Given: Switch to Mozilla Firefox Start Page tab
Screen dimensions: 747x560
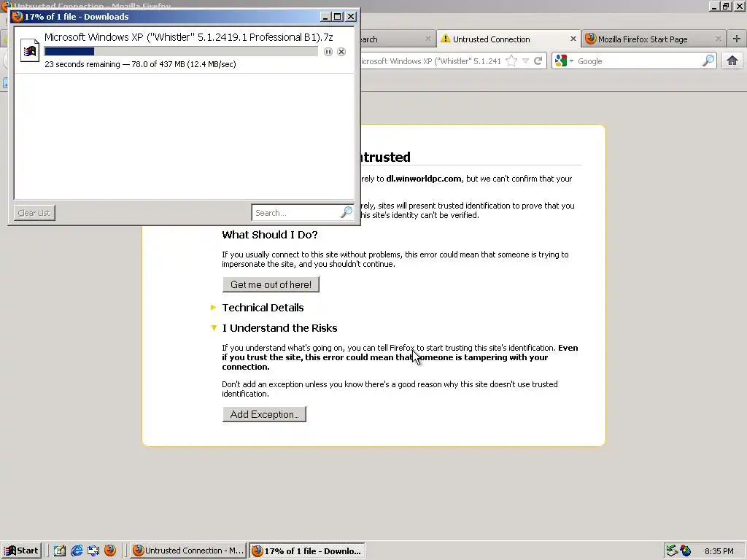Looking at the screenshot, I should coord(653,39).
